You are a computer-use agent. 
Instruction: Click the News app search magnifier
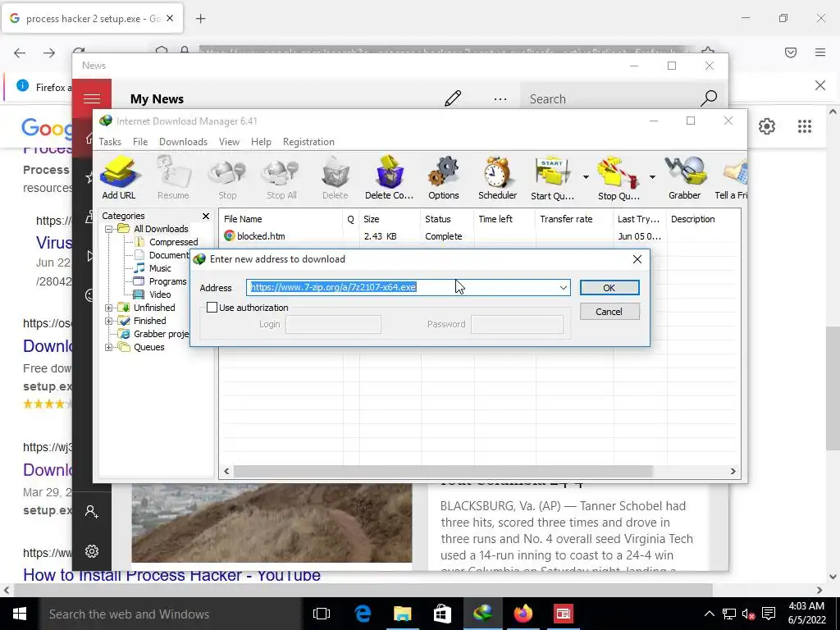click(709, 98)
